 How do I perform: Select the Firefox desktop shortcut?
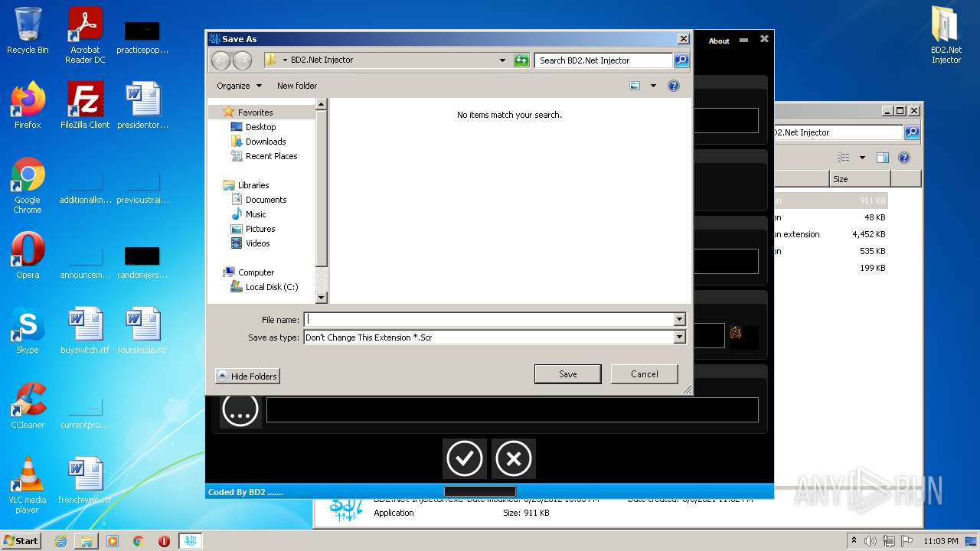[28, 105]
